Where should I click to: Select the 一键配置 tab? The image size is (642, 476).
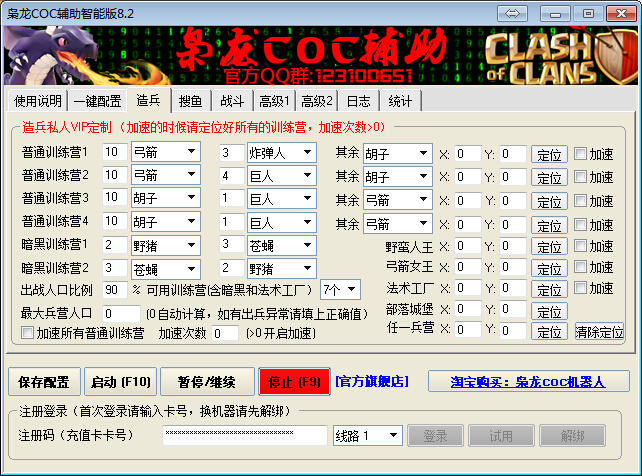(98, 101)
